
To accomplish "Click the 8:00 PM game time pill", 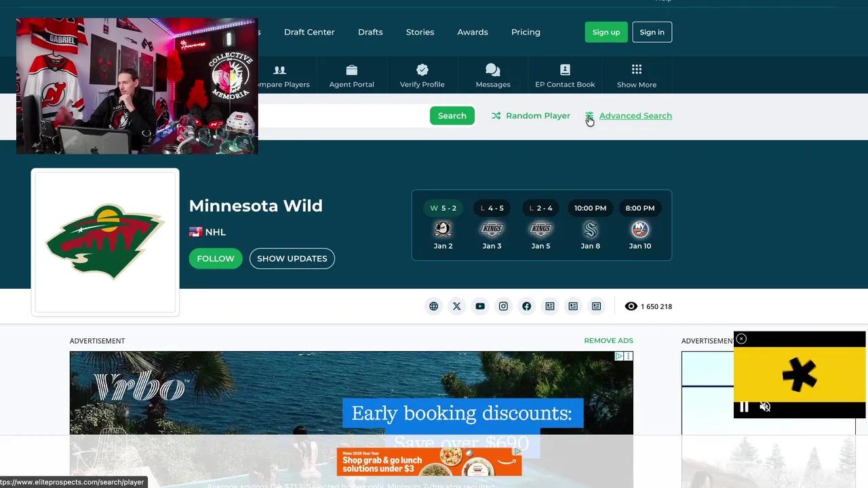I will point(640,208).
